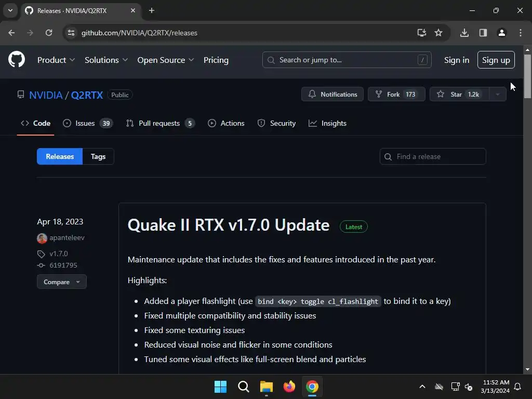The width and height of the screenshot is (532, 399).
Task: Click the Chrome taskbar icon
Action: 312,387
